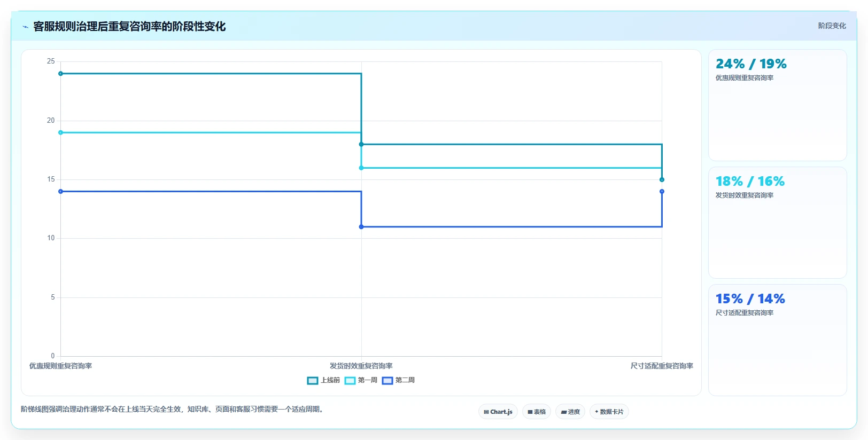Click the 第一周 data point at 19
The image size is (868, 440).
pyautogui.click(x=60, y=132)
